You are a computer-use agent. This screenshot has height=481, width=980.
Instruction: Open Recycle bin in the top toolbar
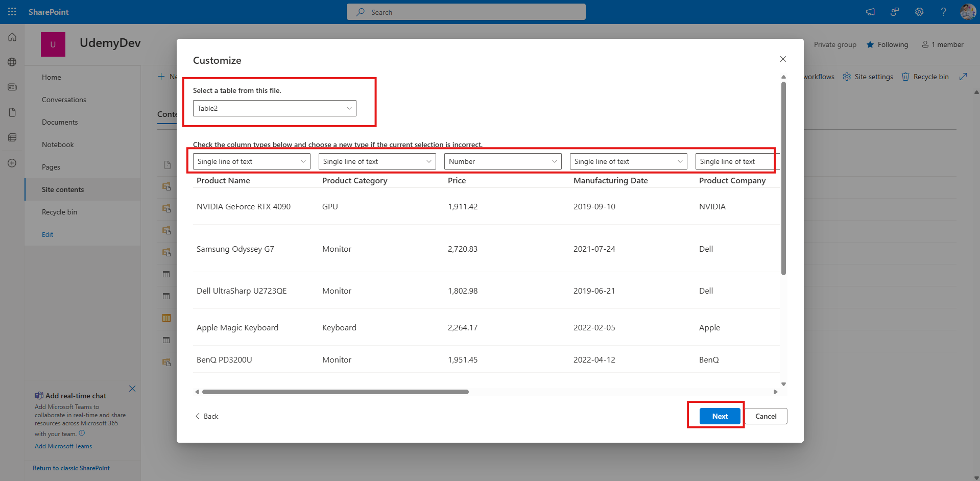(925, 77)
